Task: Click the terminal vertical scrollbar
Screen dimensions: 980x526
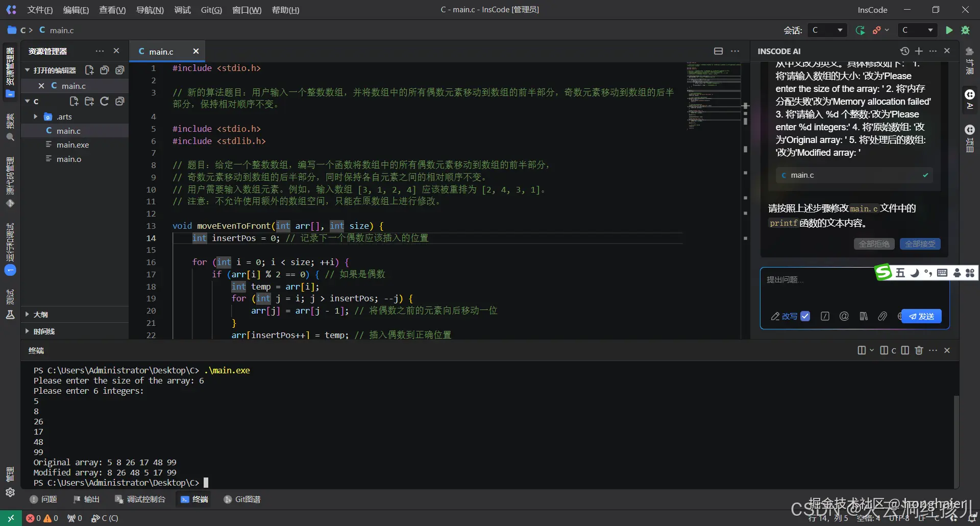Action: (956, 442)
